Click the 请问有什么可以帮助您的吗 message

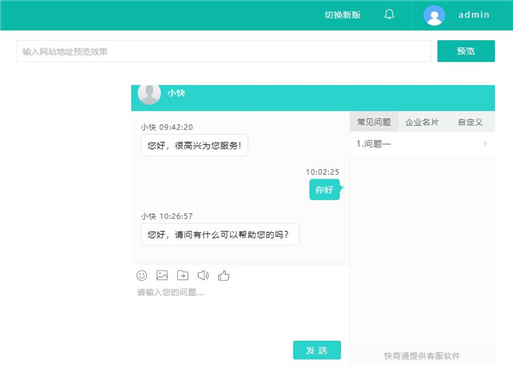tap(220, 234)
